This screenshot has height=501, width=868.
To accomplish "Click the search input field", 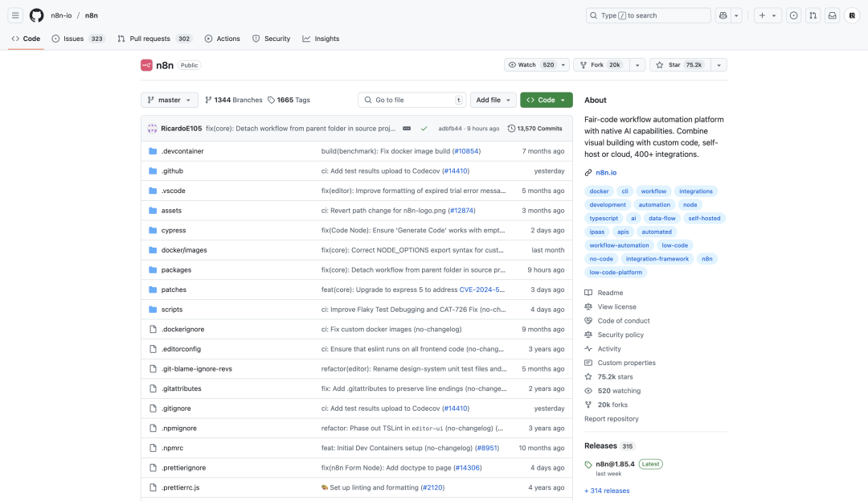I will click(649, 15).
